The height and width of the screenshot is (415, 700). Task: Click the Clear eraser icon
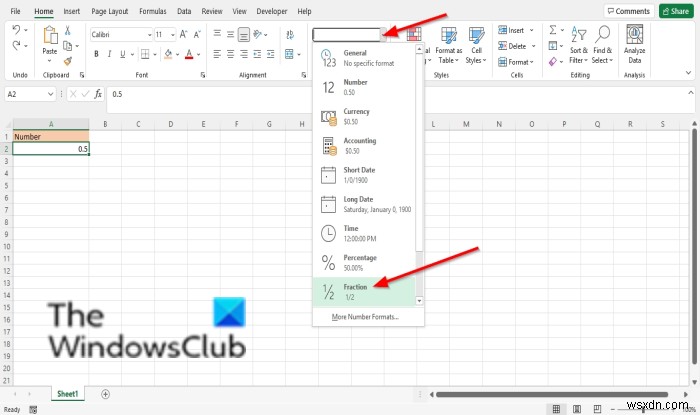click(553, 62)
